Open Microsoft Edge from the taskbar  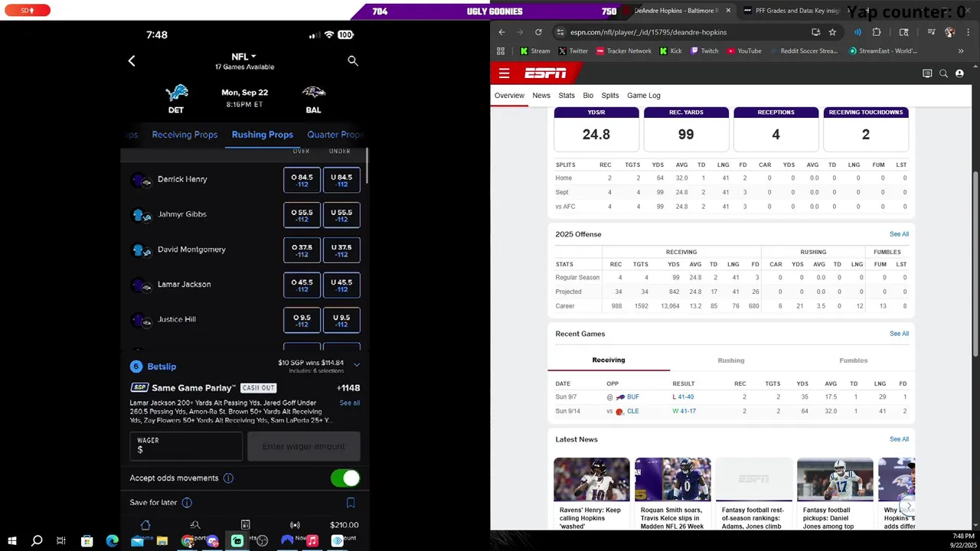pyautogui.click(x=112, y=541)
